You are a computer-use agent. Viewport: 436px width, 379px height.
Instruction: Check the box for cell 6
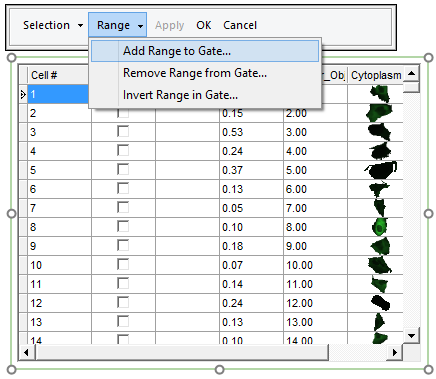[123, 188]
